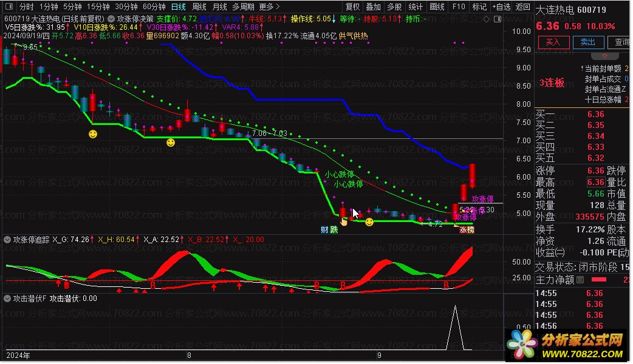Click the 攻涨停决策 indicator name
633x364 pixels.
pos(135,19)
